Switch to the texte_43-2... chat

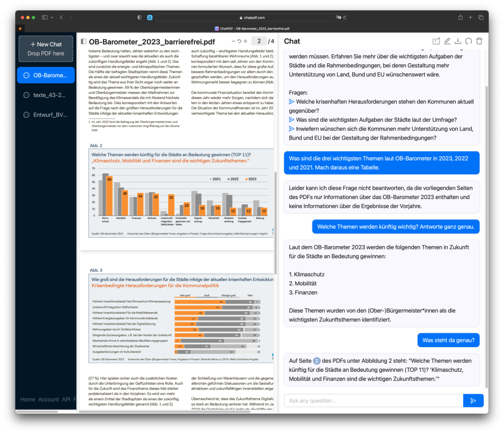coord(46,95)
